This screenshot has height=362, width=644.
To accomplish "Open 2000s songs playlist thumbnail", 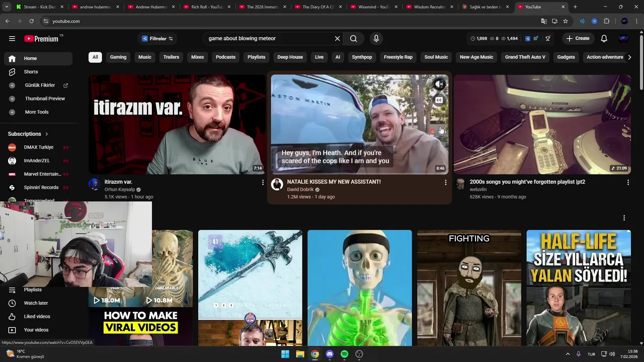I will 542,124.
